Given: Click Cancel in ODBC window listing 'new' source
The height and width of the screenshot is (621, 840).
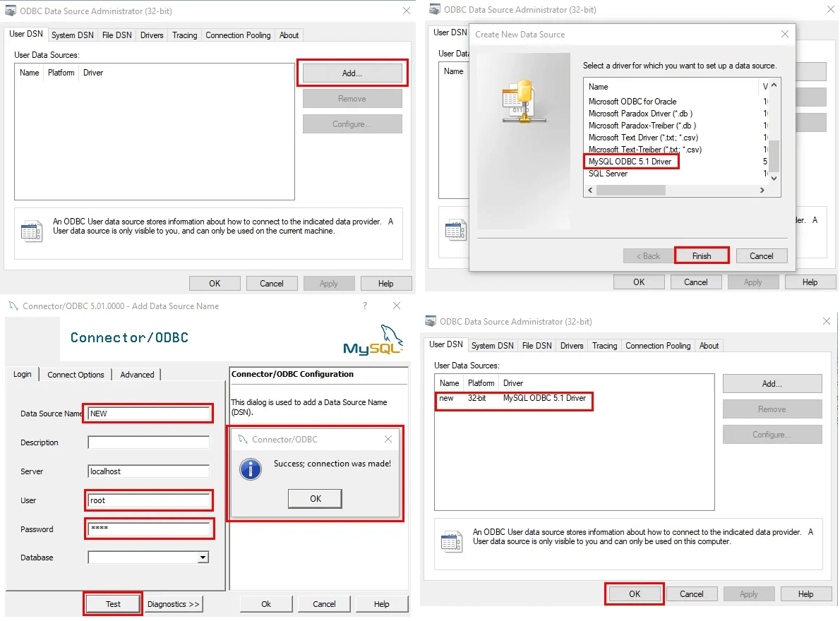Looking at the screenshot, I should pyautogui.click(x=692, y=594).
